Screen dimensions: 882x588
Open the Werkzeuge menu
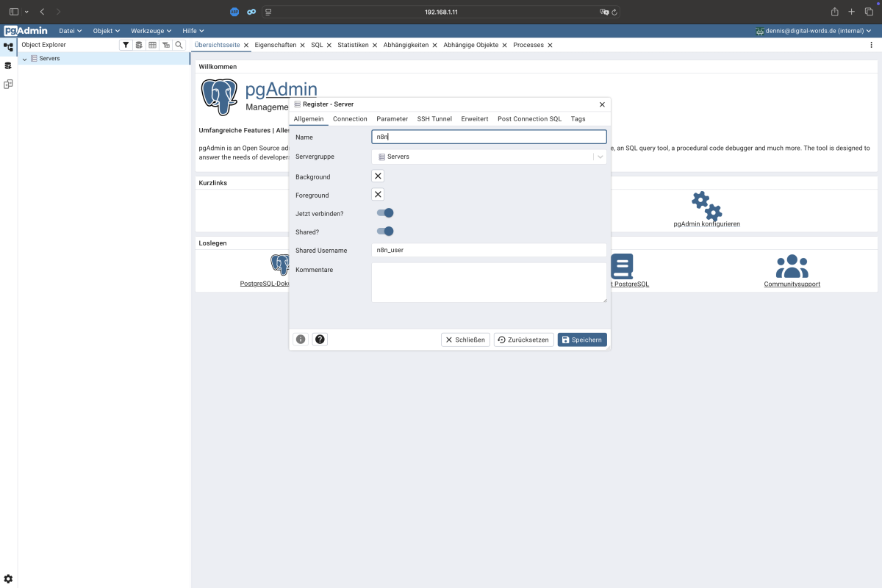point(151,31)
